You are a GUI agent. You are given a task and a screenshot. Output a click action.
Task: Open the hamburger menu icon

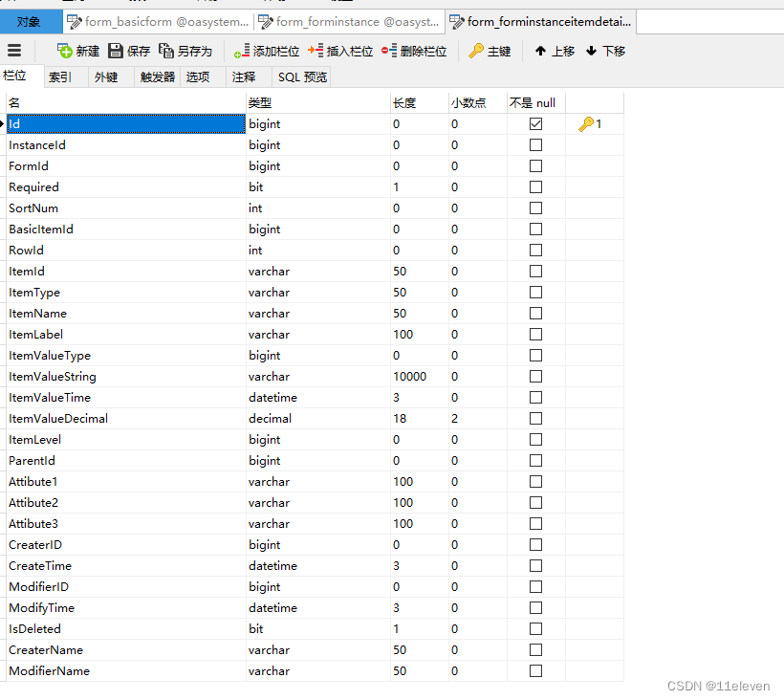14,51
